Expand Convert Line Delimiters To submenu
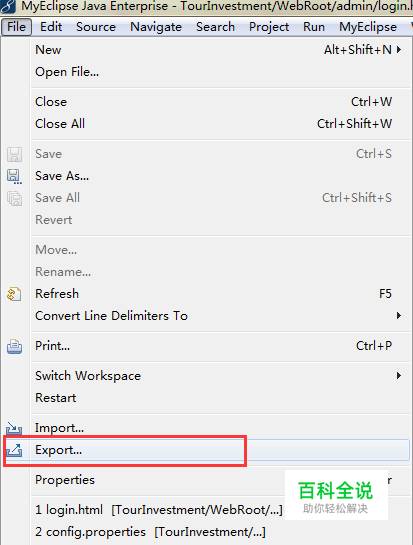413x545 pixels. pyautogui.click(x=399, y=316)
